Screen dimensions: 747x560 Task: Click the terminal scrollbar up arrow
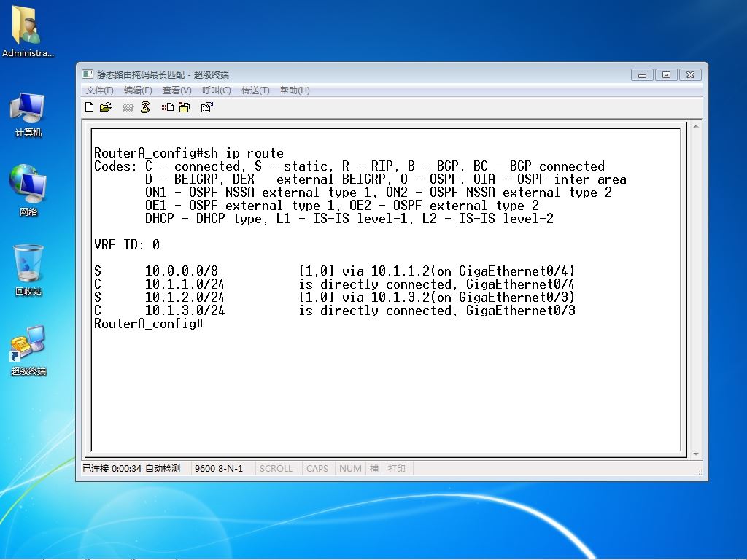point(696,127)
